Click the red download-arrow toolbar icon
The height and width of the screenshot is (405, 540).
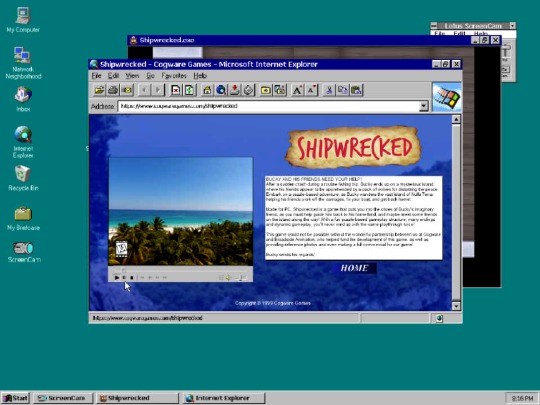pyautogui.click(x=235, y=90)
